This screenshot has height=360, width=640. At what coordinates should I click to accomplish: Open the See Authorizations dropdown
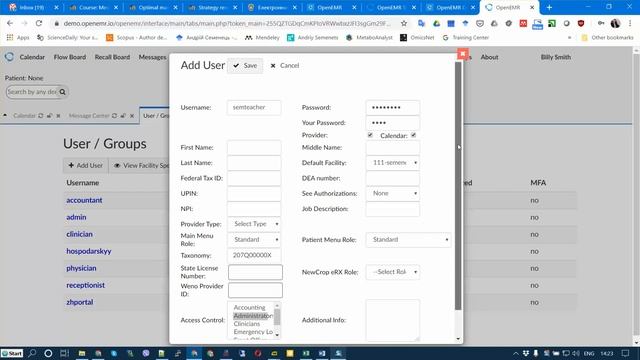(393, 193)
